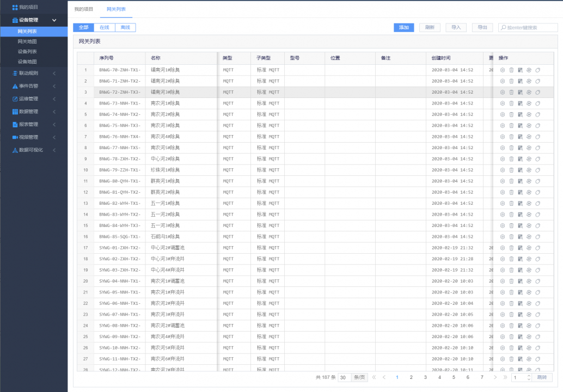Image resolution: width=563 pixels, height=392 pixels.
Task: Open data query icon for 五一河1#除臭 row
Action: (521, 204)
